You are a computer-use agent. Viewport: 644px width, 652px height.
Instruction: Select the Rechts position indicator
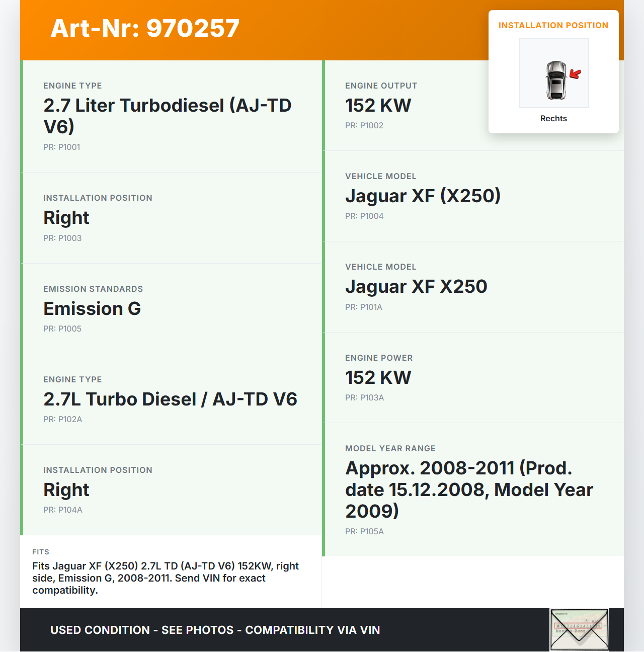tap(553, 118)
